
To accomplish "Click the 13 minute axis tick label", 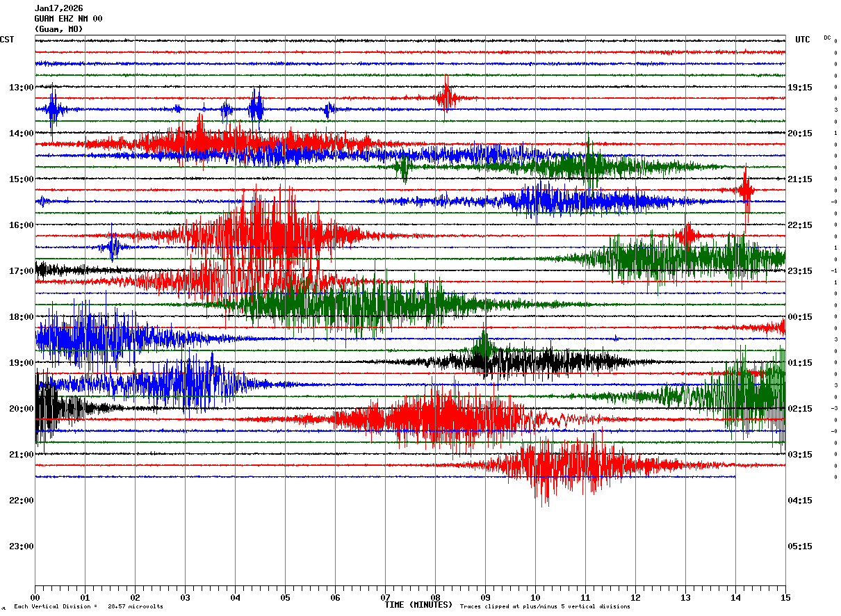I will 685,597.
